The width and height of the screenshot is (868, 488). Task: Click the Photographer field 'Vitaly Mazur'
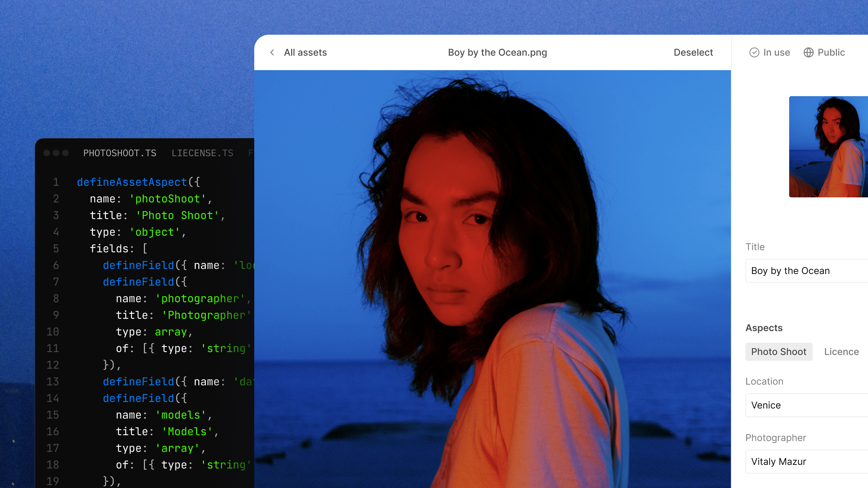pos(807,462)
